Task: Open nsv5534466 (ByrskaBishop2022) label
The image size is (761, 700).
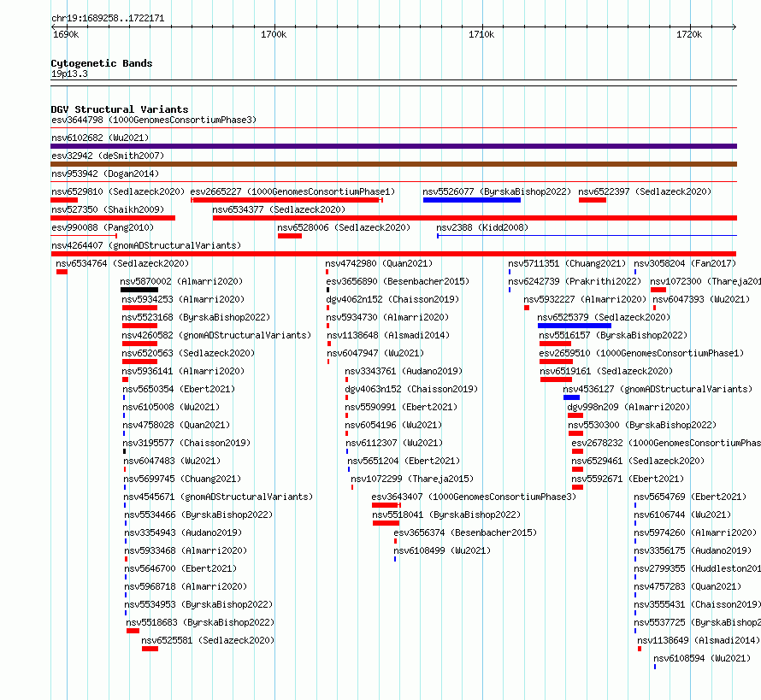Action: [x=198, y=515]
